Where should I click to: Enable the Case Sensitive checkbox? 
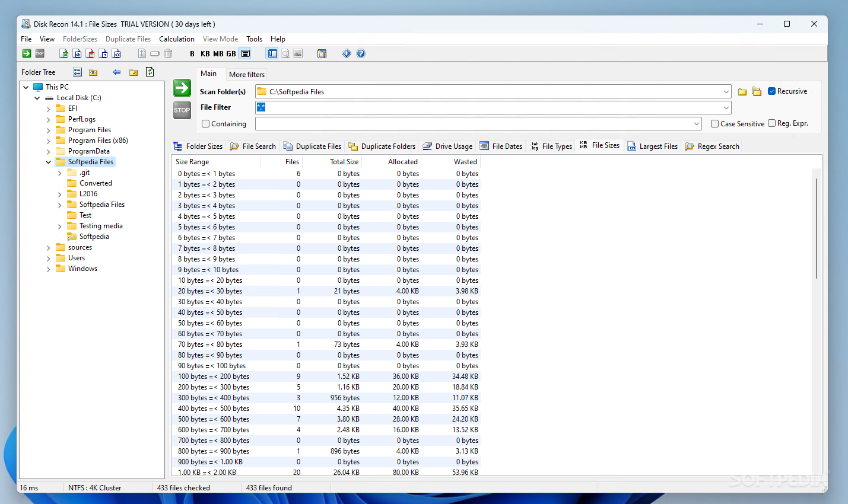715,124
